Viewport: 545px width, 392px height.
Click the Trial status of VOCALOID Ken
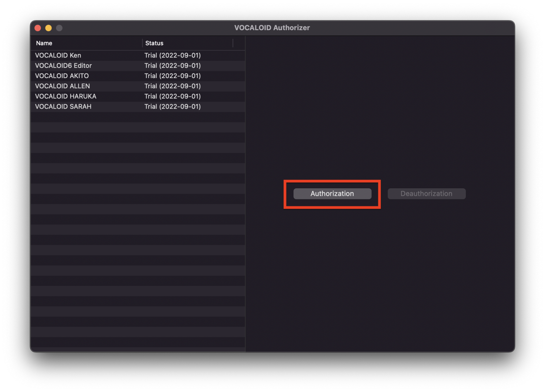(172, 55)
